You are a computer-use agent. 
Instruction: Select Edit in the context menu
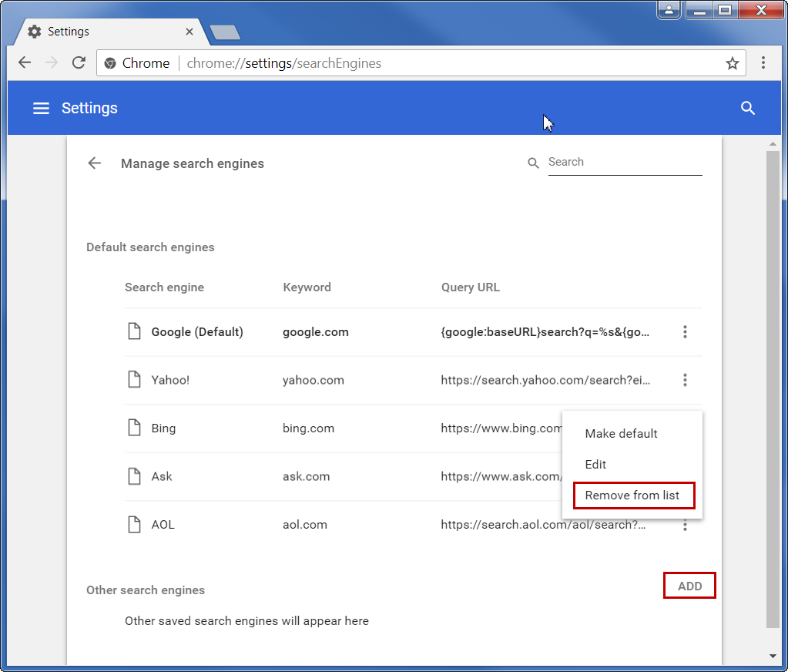(595, 465)
